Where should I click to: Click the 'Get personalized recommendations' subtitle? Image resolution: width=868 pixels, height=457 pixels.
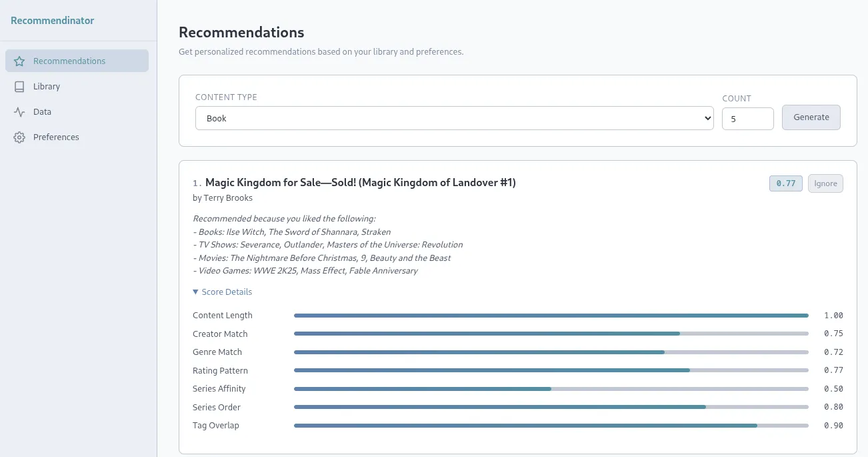click(x=321, y=51)
